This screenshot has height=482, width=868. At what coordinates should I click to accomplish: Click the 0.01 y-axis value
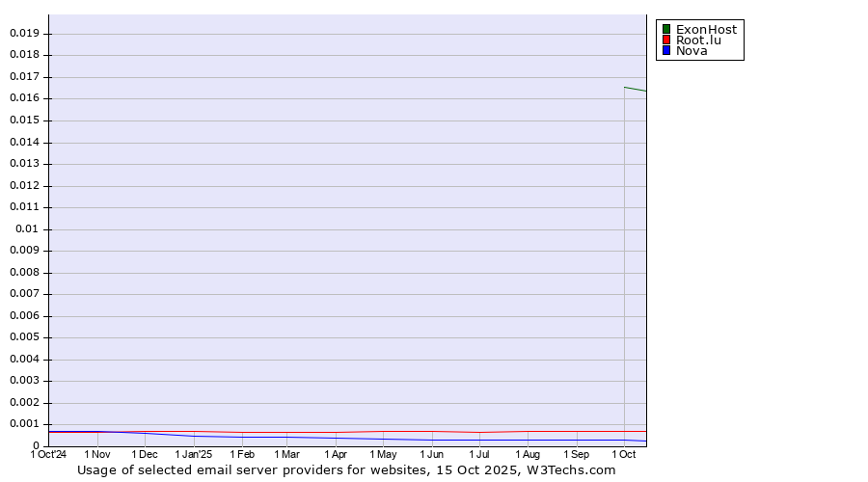(28, 229)
